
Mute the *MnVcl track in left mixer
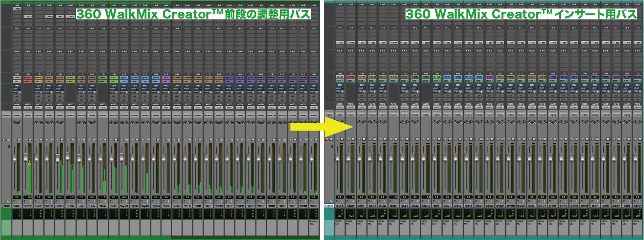(x=30, y=140)
